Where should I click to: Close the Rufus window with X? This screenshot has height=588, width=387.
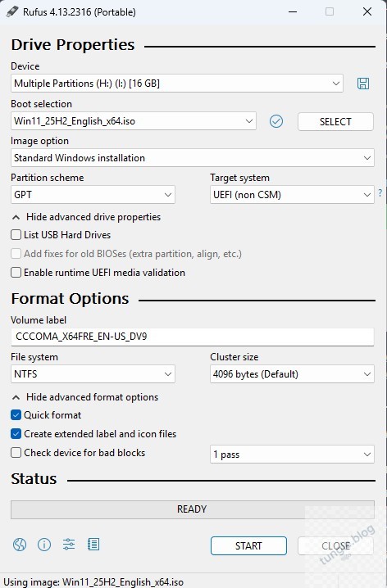(x=367, y=11)
